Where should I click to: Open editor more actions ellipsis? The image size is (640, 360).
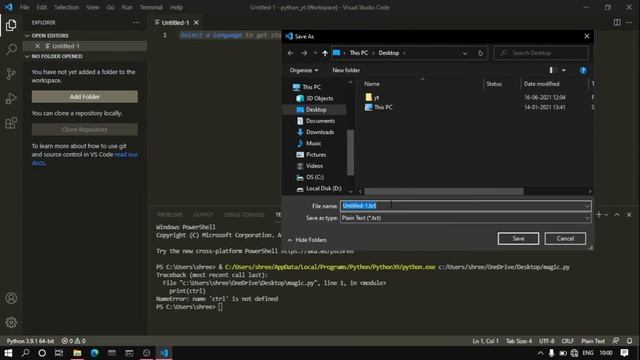[629, 22]
